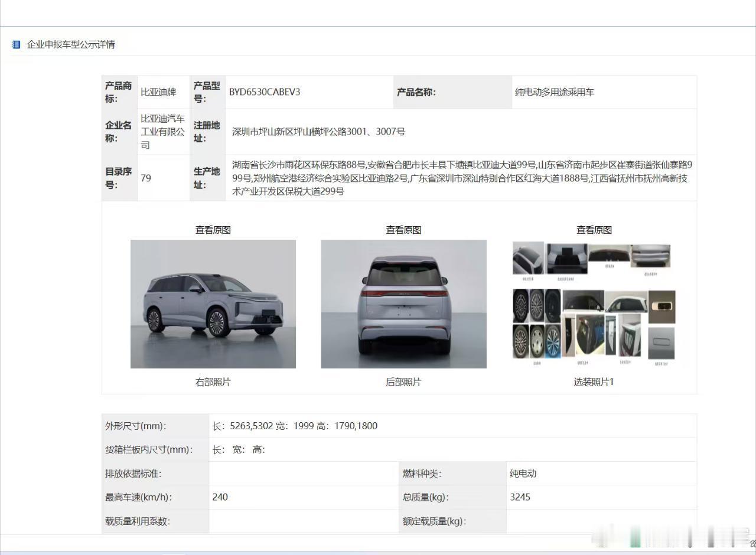Click the 最高车速(km/h) label
Viewport: 756px width, 555px height.
click(139, 497)
